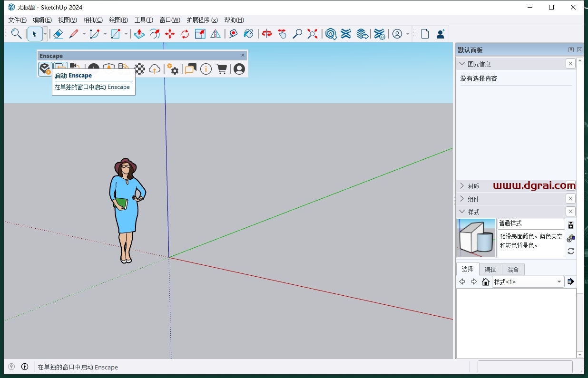This screenshot has width=588, height=378.
Task: Open the Extension Warehouse icon
Action: click(346, 34)
